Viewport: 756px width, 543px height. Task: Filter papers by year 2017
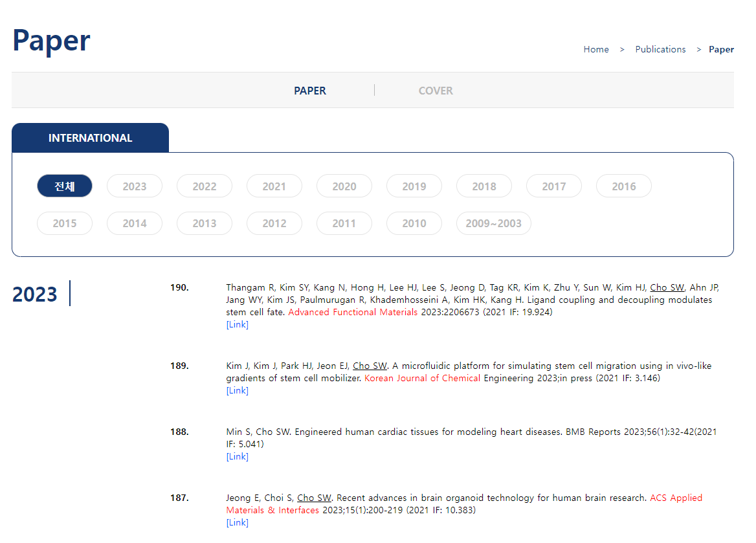(x=554, y=186)
